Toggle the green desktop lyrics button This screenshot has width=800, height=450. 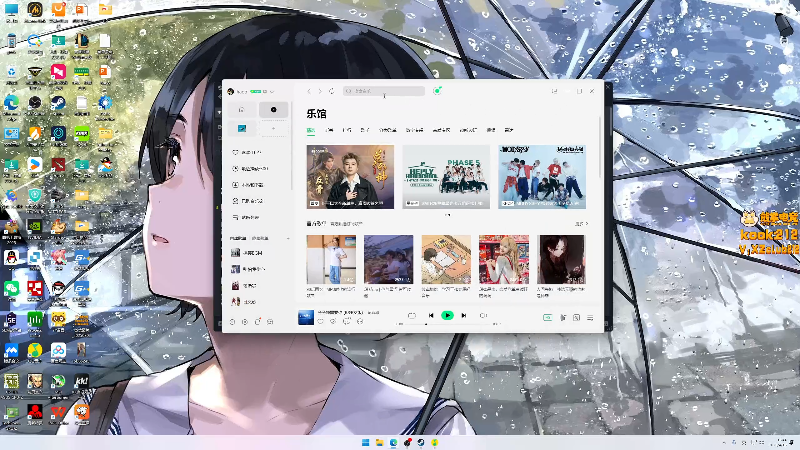(x=547, y=317)
